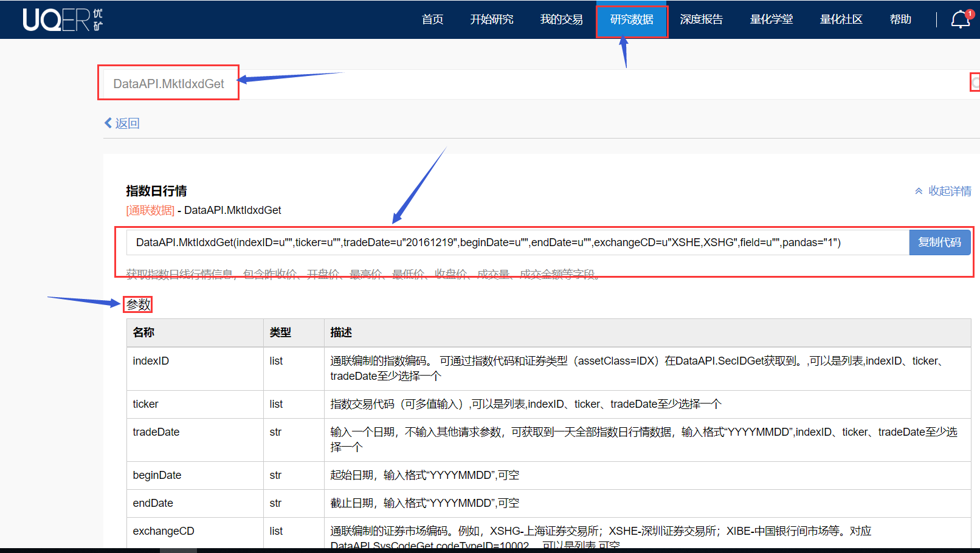Click the 返回 link
Viewport: 980px width, 553px height.
coord(127,123)
